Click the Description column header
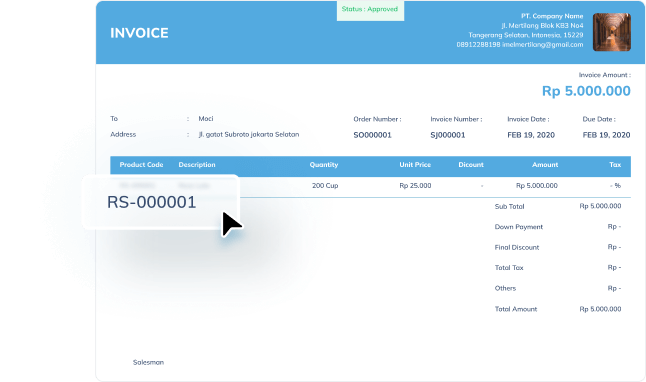646x382 pixels. point(197,164)
